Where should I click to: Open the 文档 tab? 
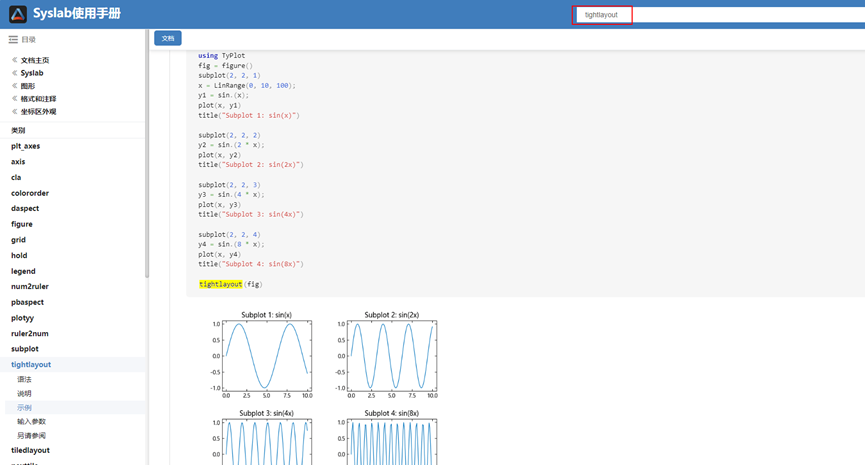[168, 38]
